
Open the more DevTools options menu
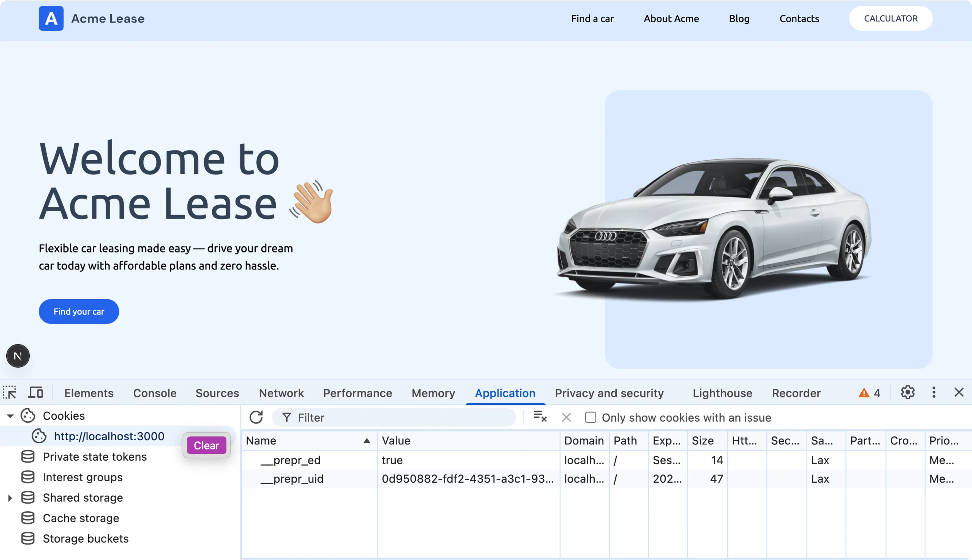tap(934, 392)
